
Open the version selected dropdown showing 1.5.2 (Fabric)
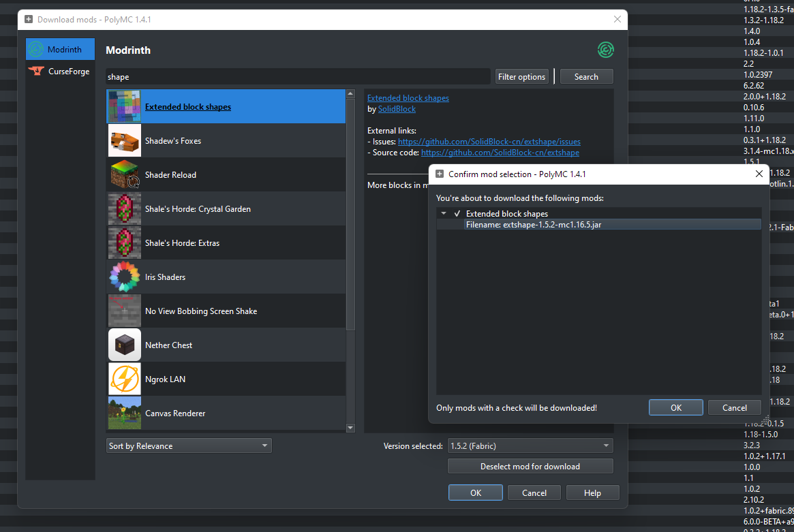[x=530, y=445]
